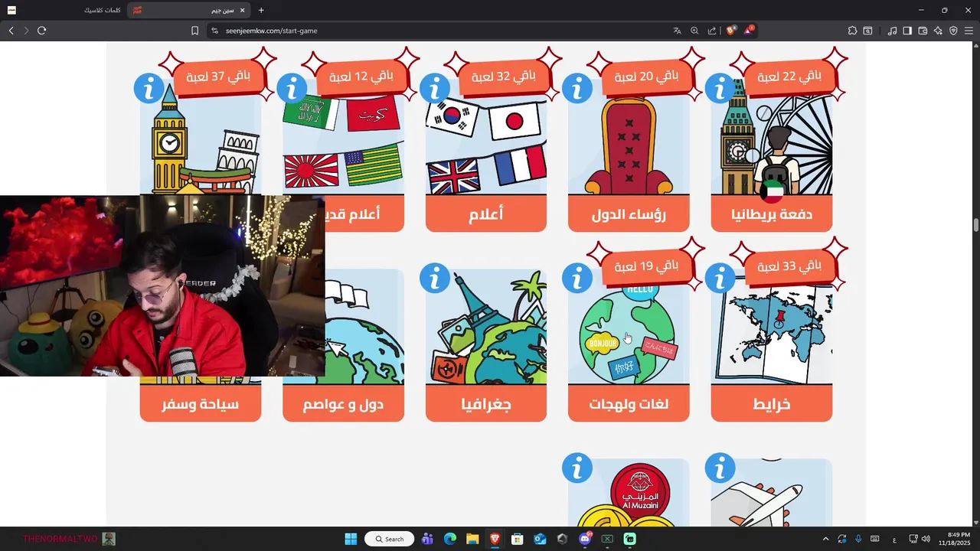980x551 pixels.
Task: Select the رؤساء الدول category
Action: point(629,214)
